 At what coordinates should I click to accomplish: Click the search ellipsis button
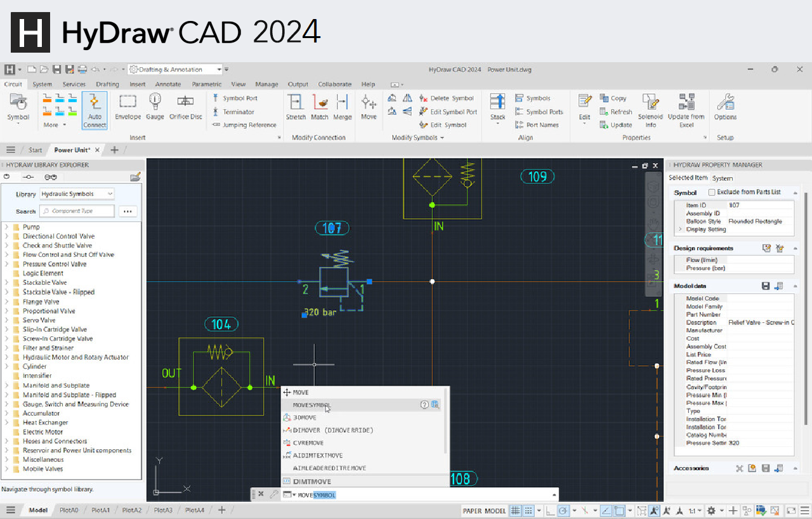click(x=128, y=211)
